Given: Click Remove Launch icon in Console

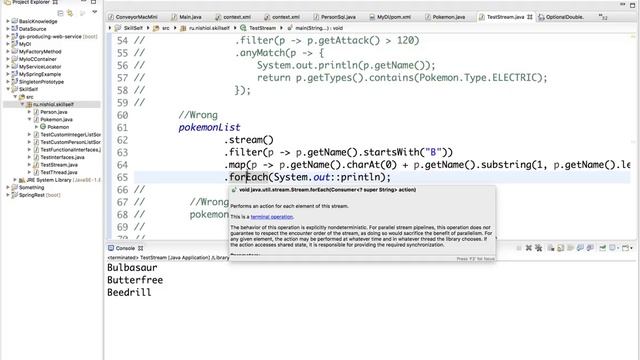Looking at the screenshot, I should (529, 248).
